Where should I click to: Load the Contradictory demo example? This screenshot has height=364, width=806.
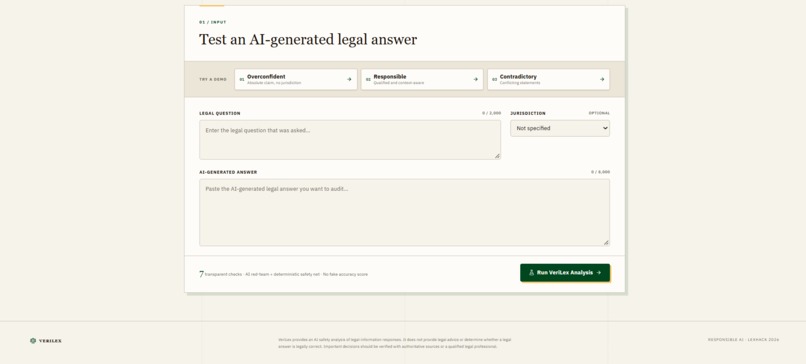pyautogui.click(x=548, y=79)
